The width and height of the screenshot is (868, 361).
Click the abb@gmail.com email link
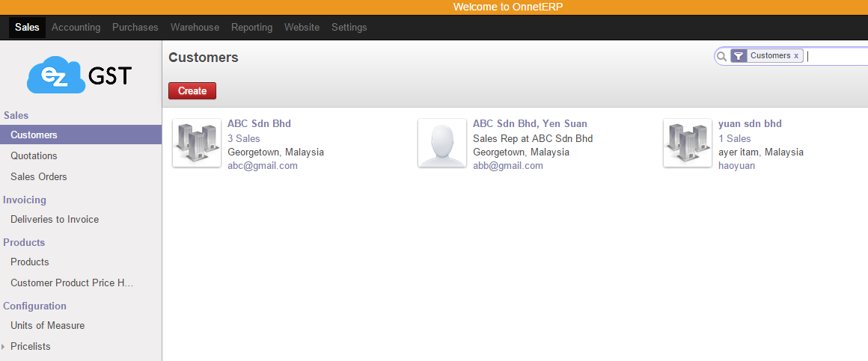[507, 166]
